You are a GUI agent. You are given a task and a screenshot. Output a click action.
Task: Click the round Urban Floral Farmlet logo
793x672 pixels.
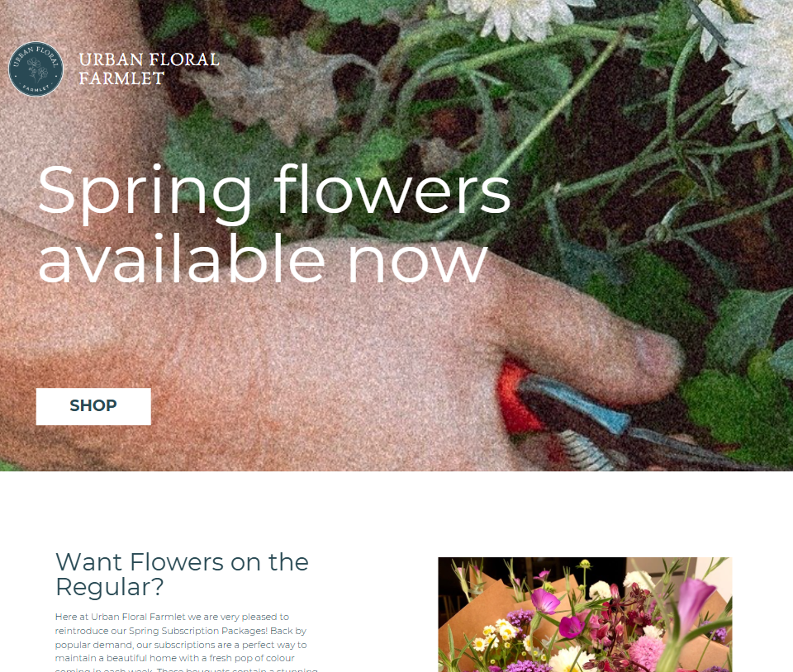pyautogui.click(x=36, y=69)
